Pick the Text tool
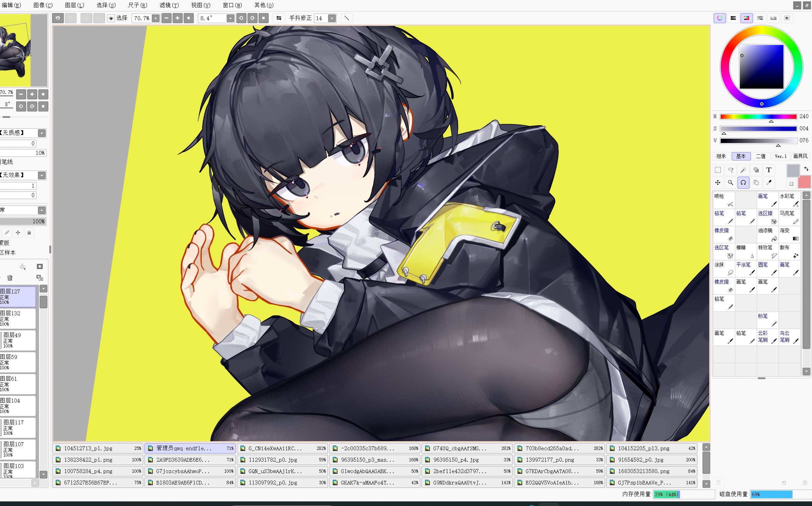This screenshot has height=506, width=812. tap(769, 170)
